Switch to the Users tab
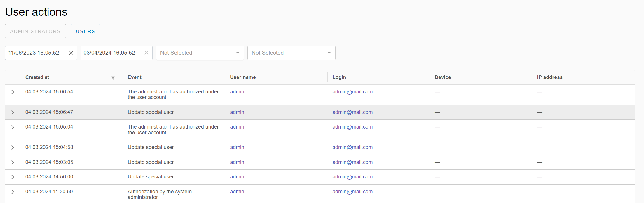 (x=85, y=31)
